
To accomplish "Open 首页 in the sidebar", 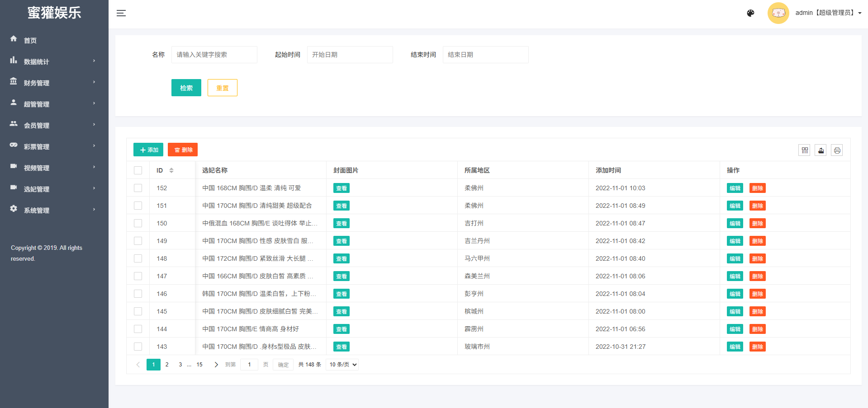I will (x=54, y=40).
